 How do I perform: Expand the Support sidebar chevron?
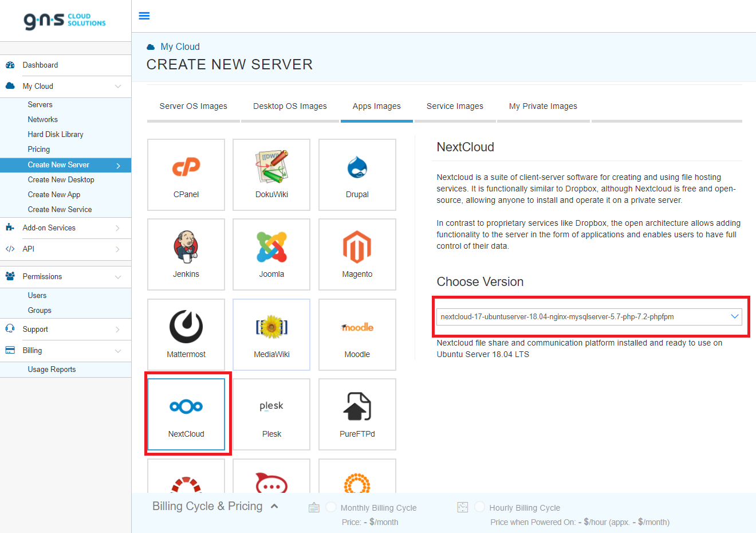[x=118, y=330]
